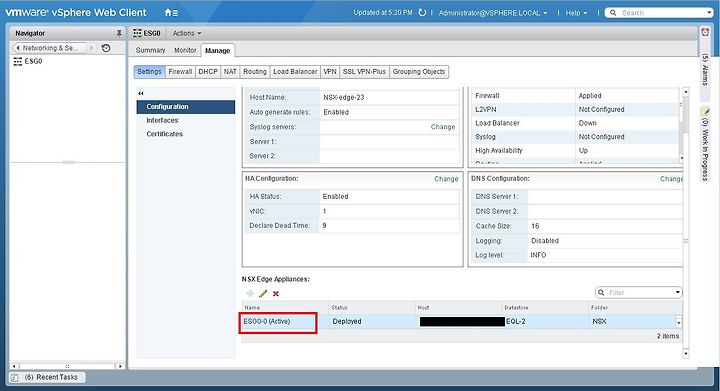720x391 pixels.
Task: Open the Help dropdown menu
Action: [x=576, y=13]
